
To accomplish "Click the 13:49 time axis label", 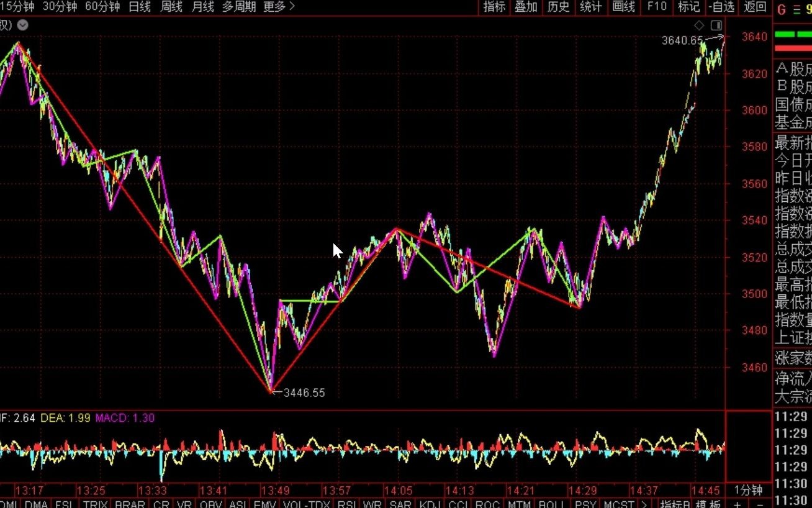I will pos(276,490).
